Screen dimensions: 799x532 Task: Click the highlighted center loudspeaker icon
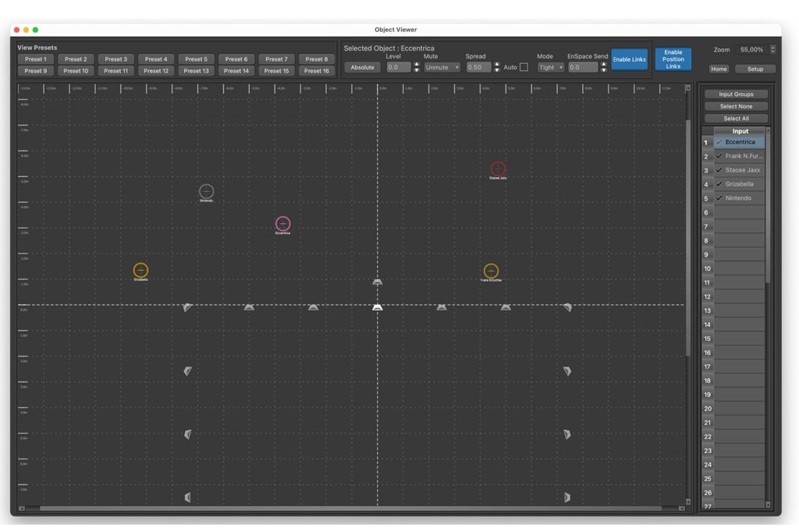pyautogui.click(x=378, y=307)
